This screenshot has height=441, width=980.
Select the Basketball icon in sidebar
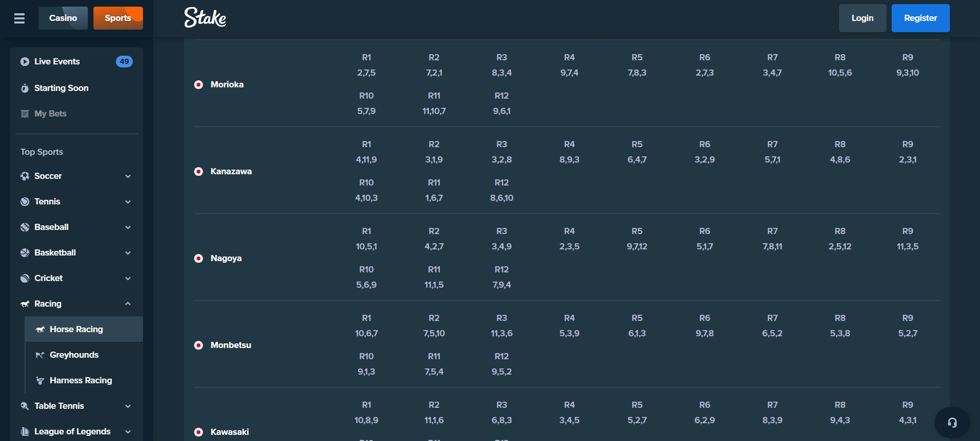(24, 252)
